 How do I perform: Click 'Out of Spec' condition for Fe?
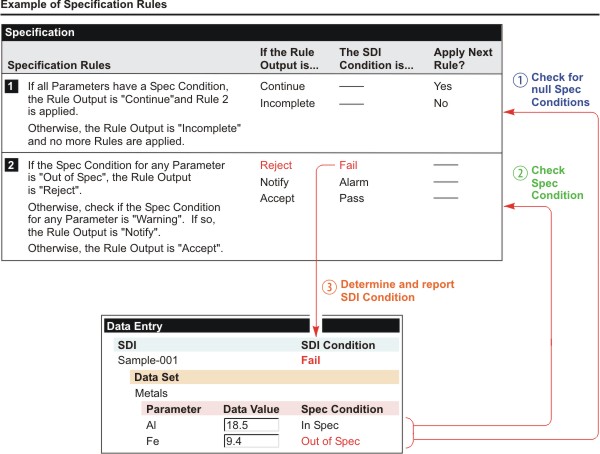click(x=331, y=441)
